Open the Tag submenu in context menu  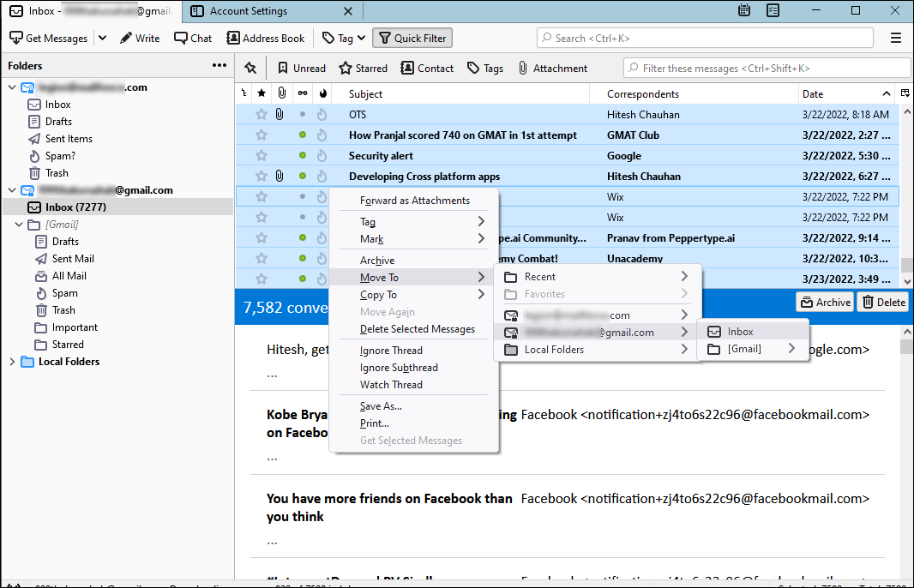414,221
